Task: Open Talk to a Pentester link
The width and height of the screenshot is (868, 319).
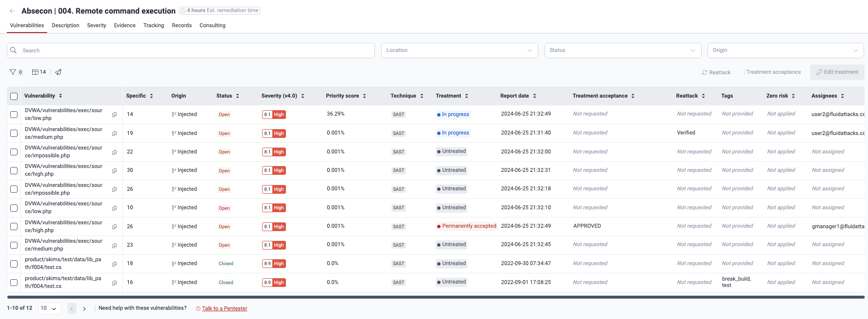Action: tap(225, 308)
